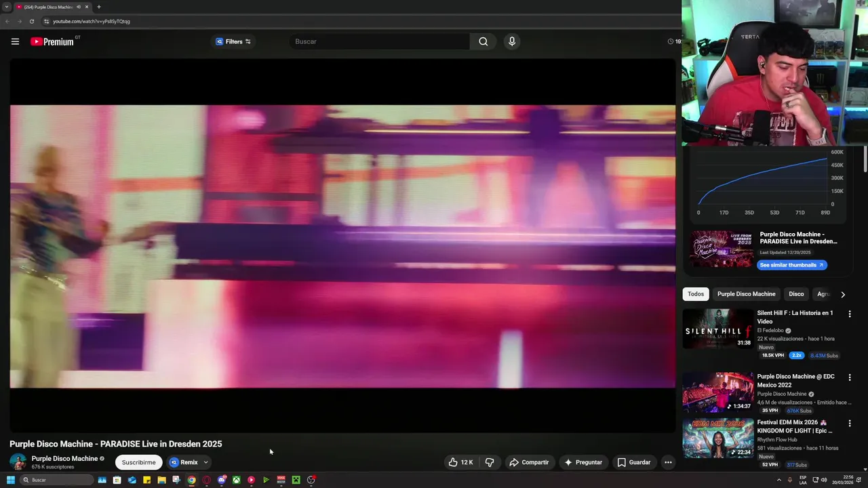Image resolution: width=868 pixels, height=488 pixels.
Task: Reload the page
Action: point(31,21)
